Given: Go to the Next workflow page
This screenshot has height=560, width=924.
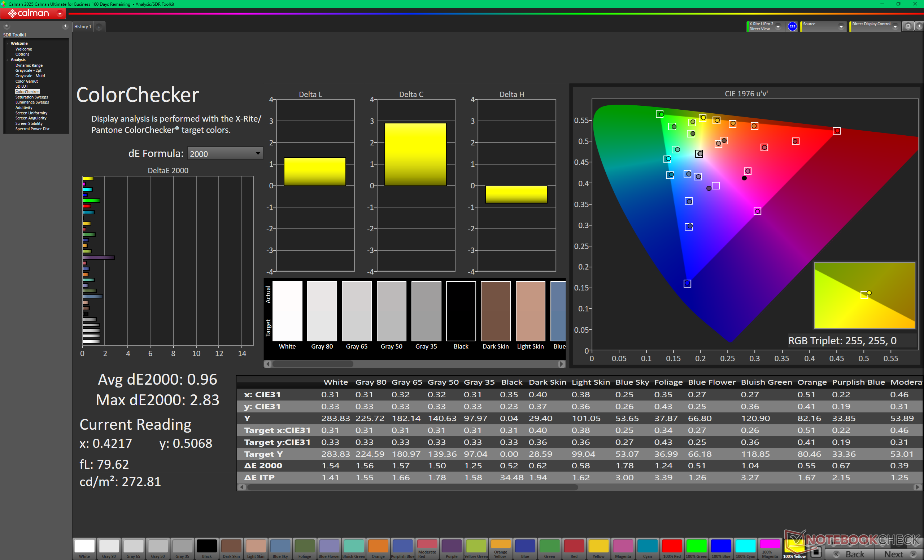Looking at the screenshot, I should 898,554.
